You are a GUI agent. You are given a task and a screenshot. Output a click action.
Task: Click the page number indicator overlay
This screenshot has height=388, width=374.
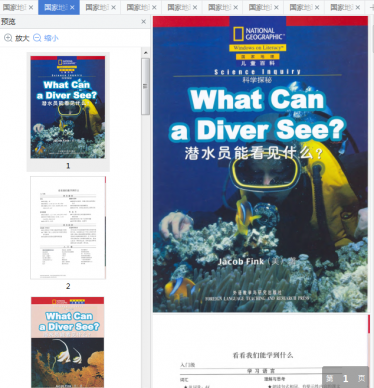(345, 378)
